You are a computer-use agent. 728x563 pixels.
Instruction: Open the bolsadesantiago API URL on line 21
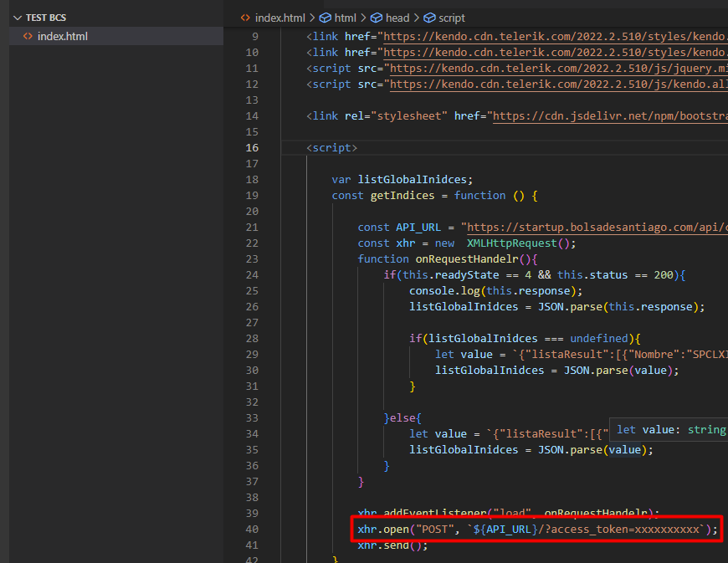click(597, 228)
